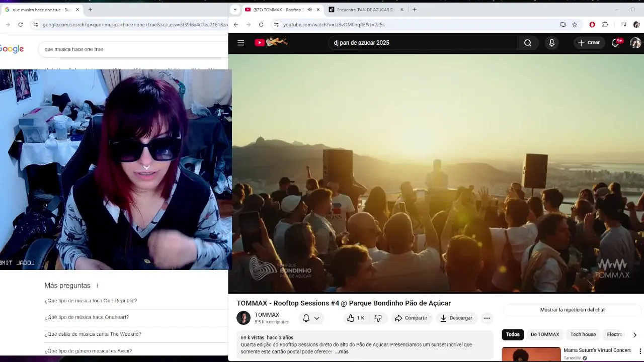Open the YouTube account avatar menu
This screenshot has width=644, height=362.
coord(635,43)
